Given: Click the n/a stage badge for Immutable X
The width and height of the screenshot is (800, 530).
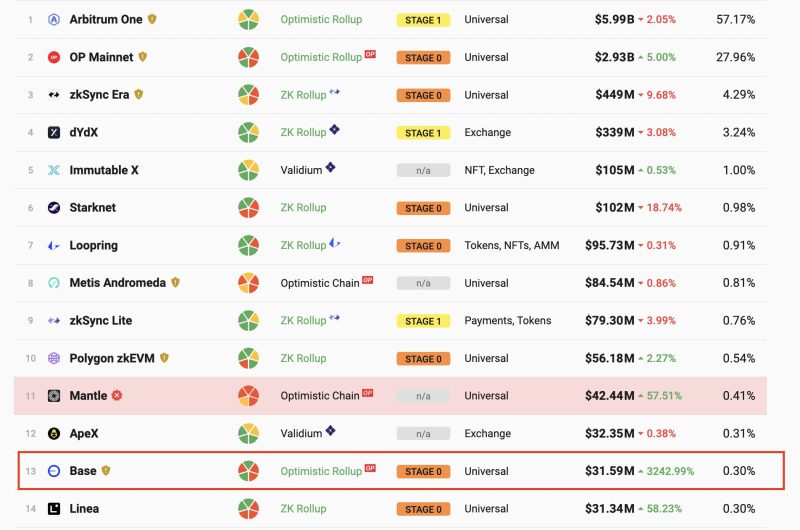Looking at the screenshot, I should (423, 170).
